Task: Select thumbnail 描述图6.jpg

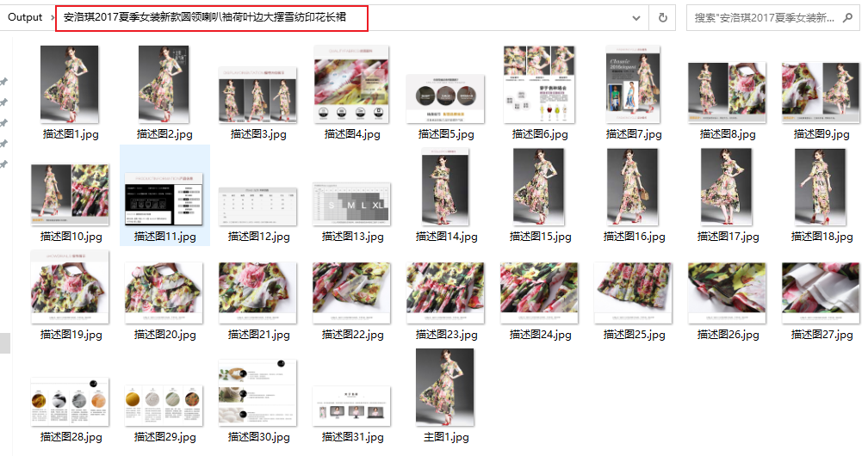Action: (x=539, y=84)
